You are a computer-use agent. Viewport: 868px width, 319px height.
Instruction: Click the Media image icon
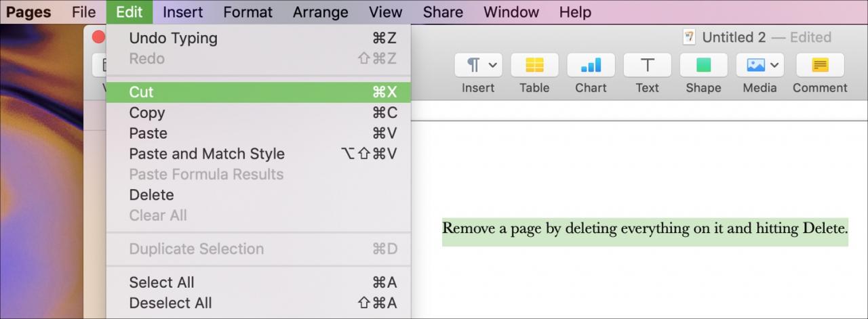(755, 65)
